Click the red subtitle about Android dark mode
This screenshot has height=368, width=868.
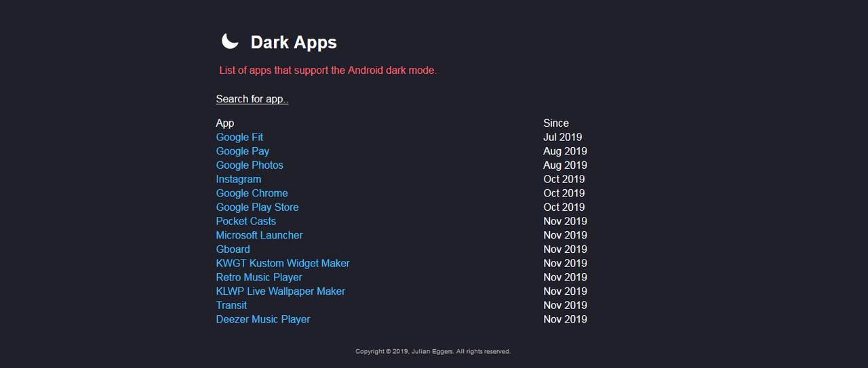[x=328, y=70]
